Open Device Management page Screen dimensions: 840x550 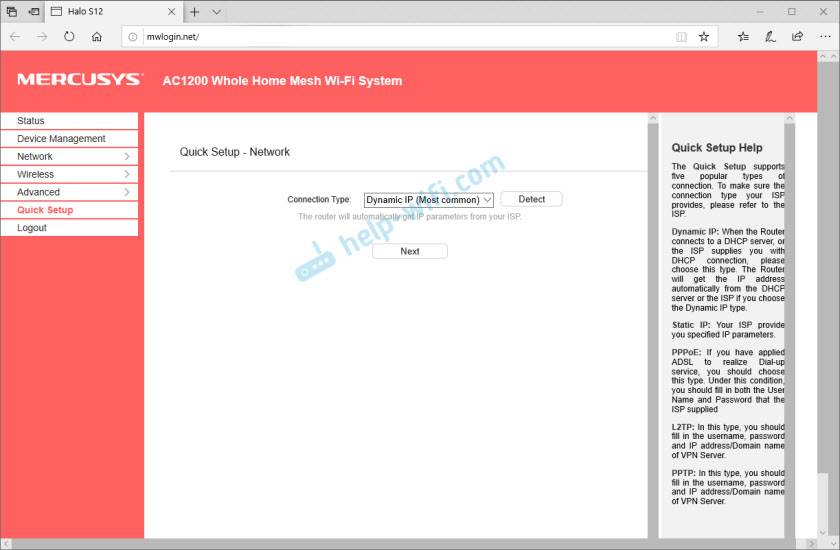(x=70, y=138)
